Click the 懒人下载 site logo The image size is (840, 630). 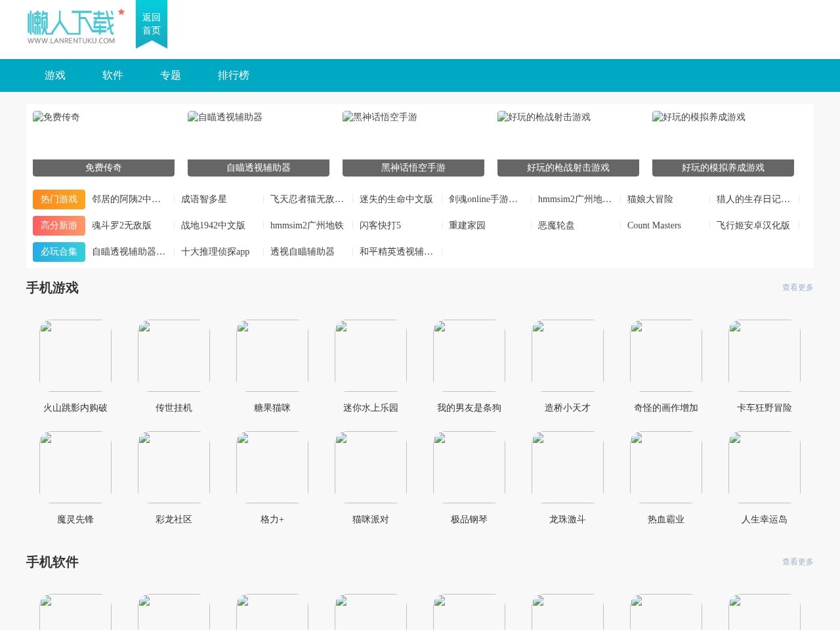click(x=75, y=26)
